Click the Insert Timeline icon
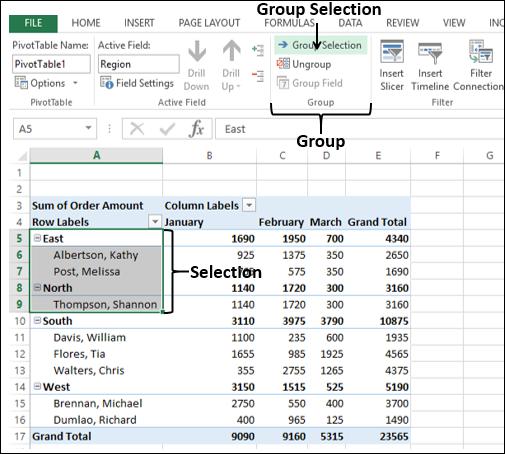This screenshot has width=505, height=454. pos(430,53)
